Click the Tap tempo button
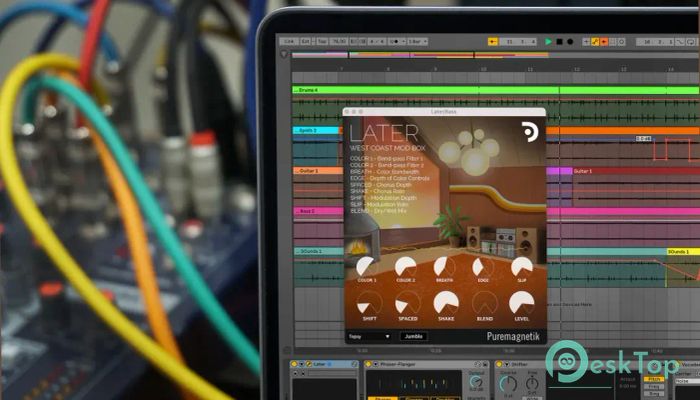 (x=322, y=41)
